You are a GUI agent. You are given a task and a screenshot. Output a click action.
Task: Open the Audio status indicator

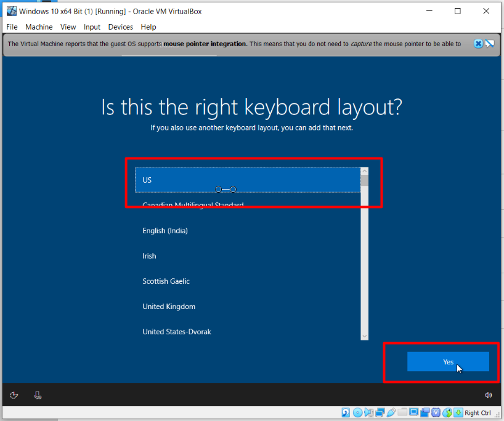[x=369, y=412]
